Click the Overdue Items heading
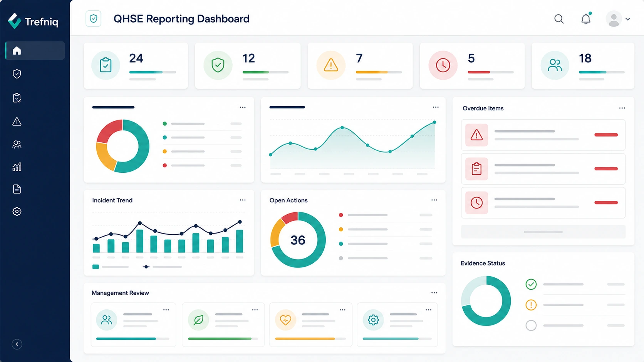Image resolution: width=644 pixels, height=362 pixels. [x=483, y=108]
